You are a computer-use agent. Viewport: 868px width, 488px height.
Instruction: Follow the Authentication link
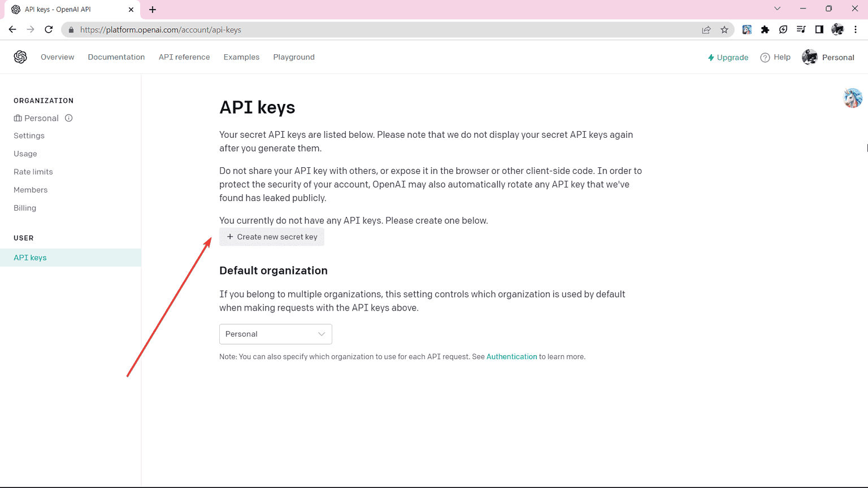511,356
